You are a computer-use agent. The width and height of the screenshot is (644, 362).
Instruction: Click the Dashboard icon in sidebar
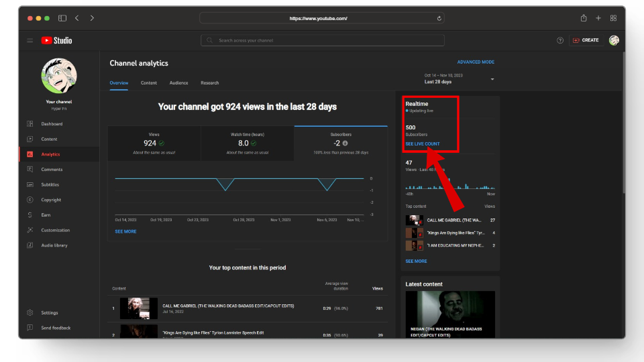click(x=30, y=124)
